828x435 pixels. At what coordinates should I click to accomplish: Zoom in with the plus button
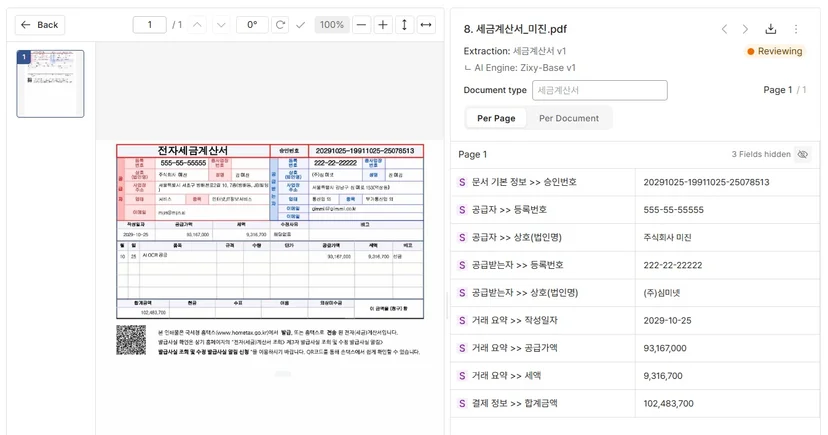383,25
